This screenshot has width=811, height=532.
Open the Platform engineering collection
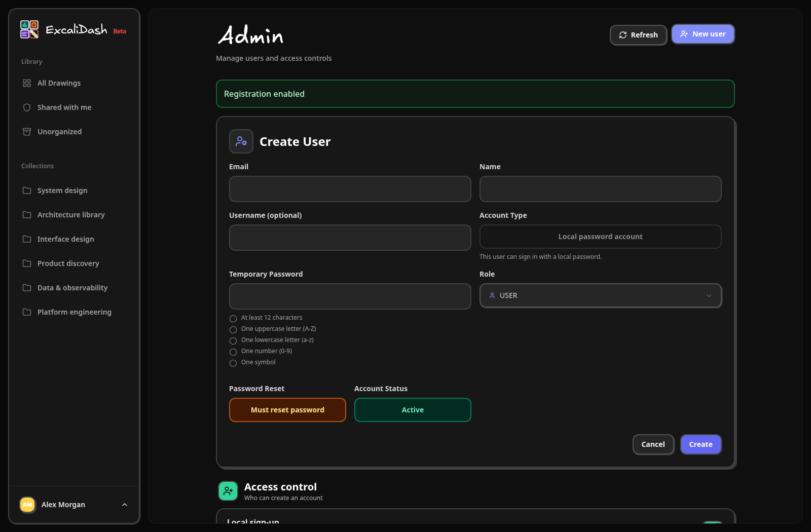point(74,312)
